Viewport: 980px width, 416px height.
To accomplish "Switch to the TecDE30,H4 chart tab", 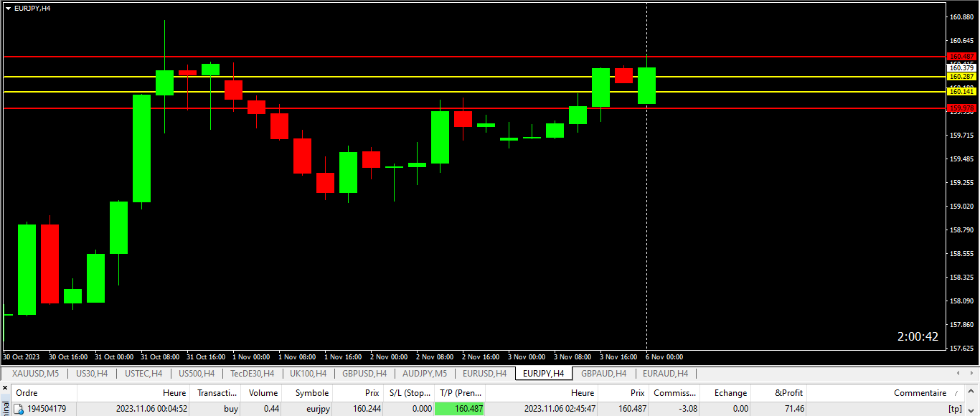I will point(252,374).
